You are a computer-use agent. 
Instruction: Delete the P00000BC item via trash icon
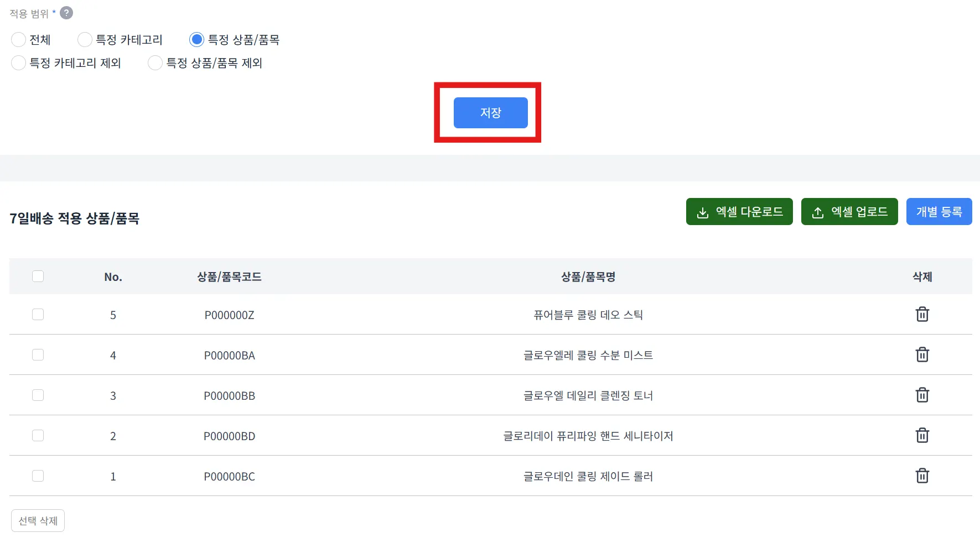(922, 476)
